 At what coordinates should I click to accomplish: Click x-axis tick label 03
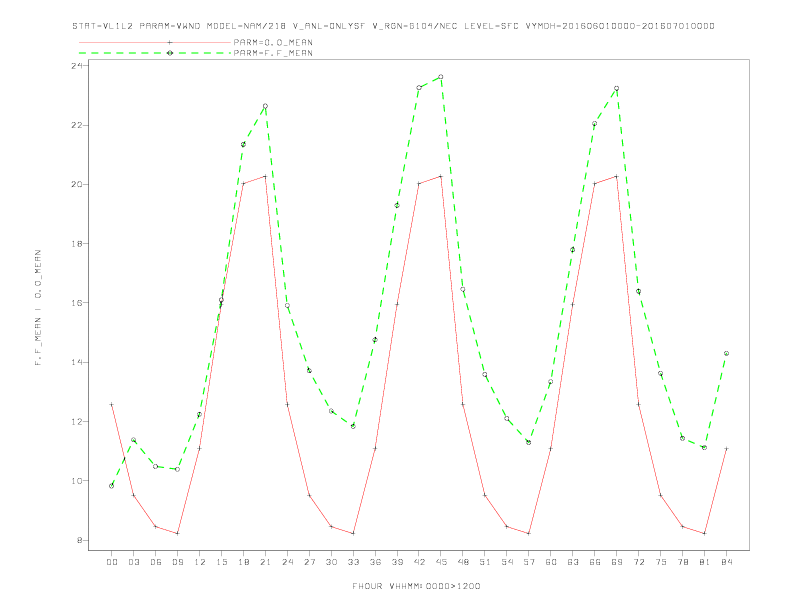tap(133, 562)
